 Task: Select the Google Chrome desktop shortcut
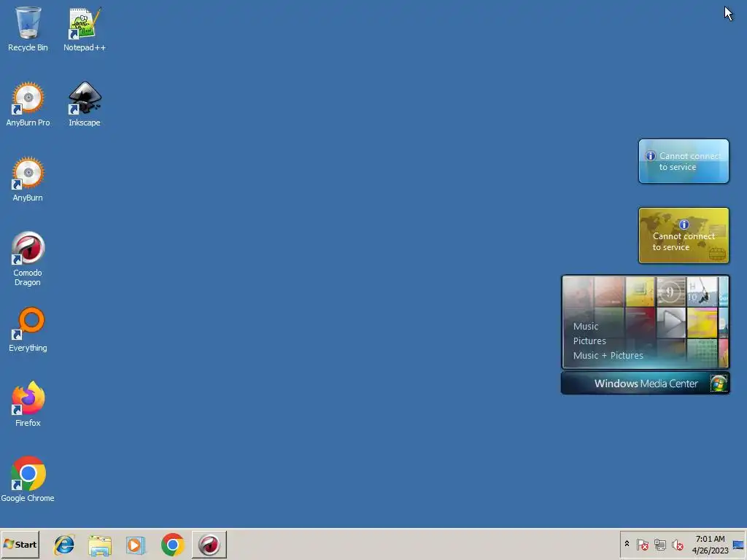point(28,479)
